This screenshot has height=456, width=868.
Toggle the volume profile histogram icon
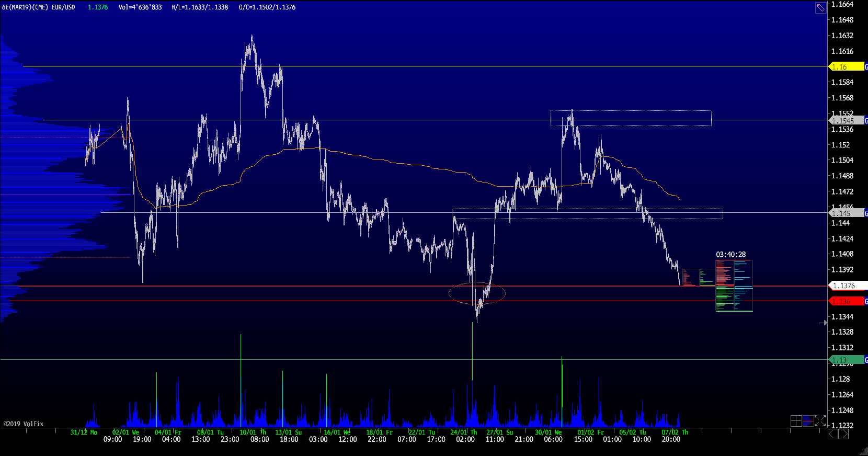[x=808, y=421]
